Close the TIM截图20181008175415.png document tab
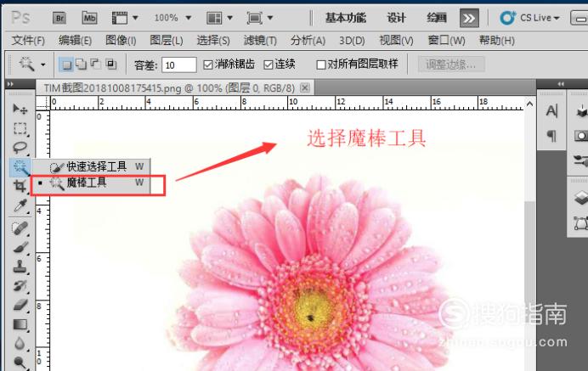This screenshot has width=588, height=371. coord(305,87)
